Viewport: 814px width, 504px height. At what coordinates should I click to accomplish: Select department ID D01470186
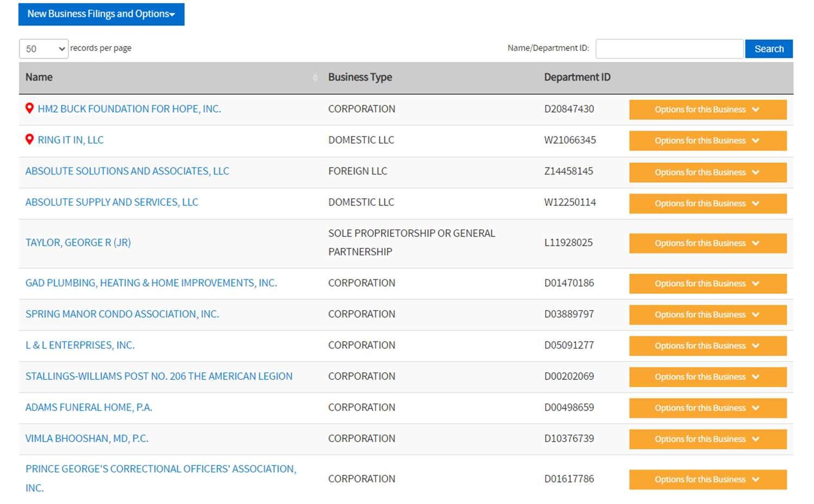[x=569, y=283]
